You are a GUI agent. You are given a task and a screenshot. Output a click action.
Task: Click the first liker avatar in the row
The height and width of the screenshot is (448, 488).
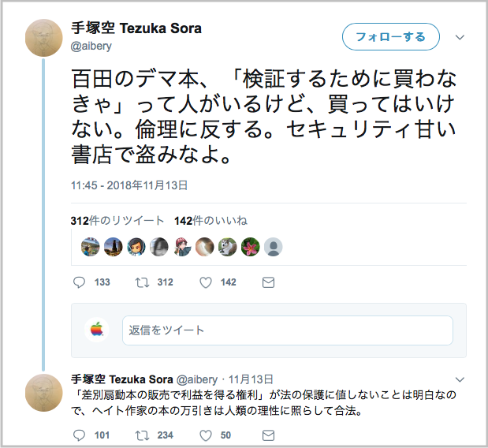91,247
